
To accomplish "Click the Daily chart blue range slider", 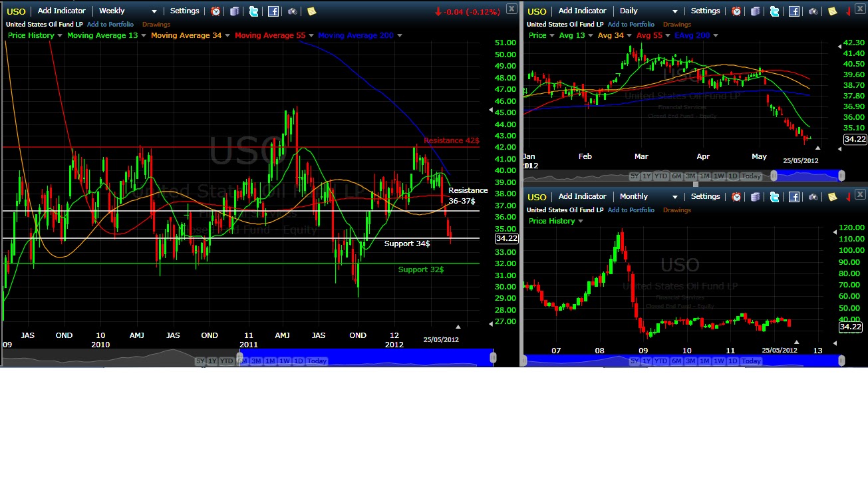I will (806, 176).
